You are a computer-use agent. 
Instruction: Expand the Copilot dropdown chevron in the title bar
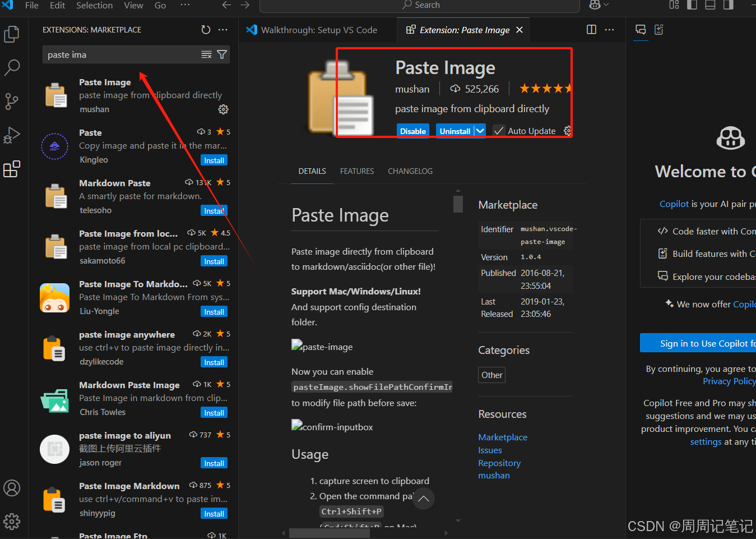tap(606, 5)
